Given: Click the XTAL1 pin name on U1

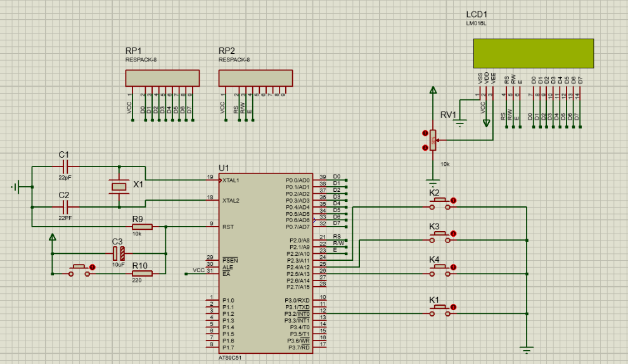Looking at the screenshot, I should click(x=231, y=180).
